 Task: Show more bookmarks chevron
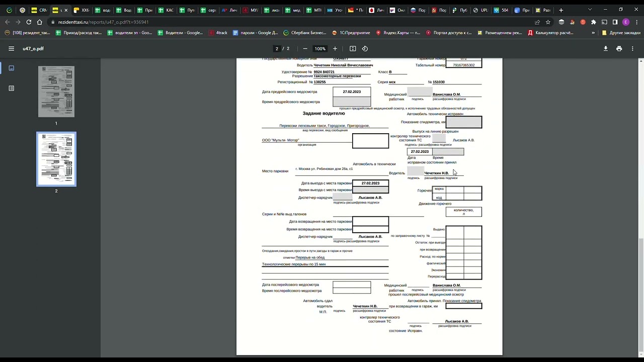coord(593,33)
